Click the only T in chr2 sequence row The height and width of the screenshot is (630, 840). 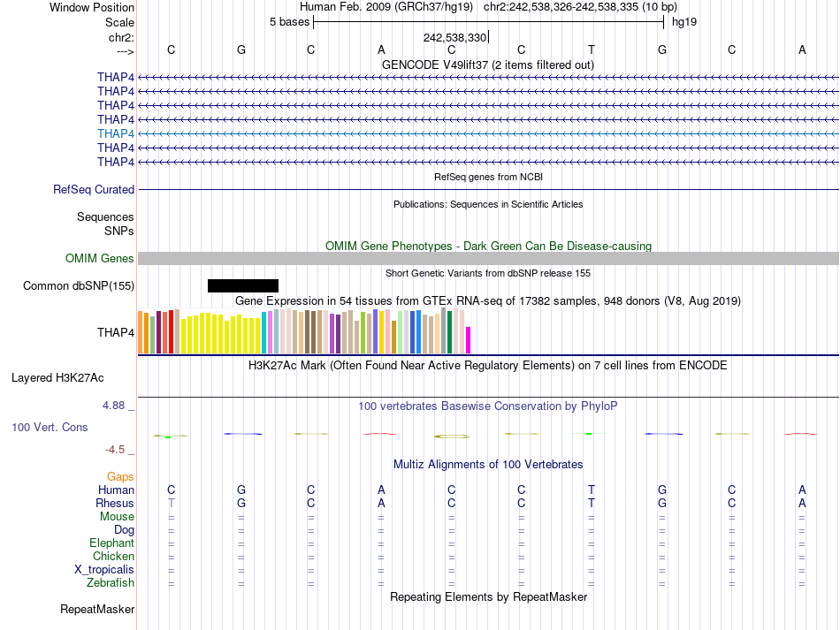[x=591, y=49]
